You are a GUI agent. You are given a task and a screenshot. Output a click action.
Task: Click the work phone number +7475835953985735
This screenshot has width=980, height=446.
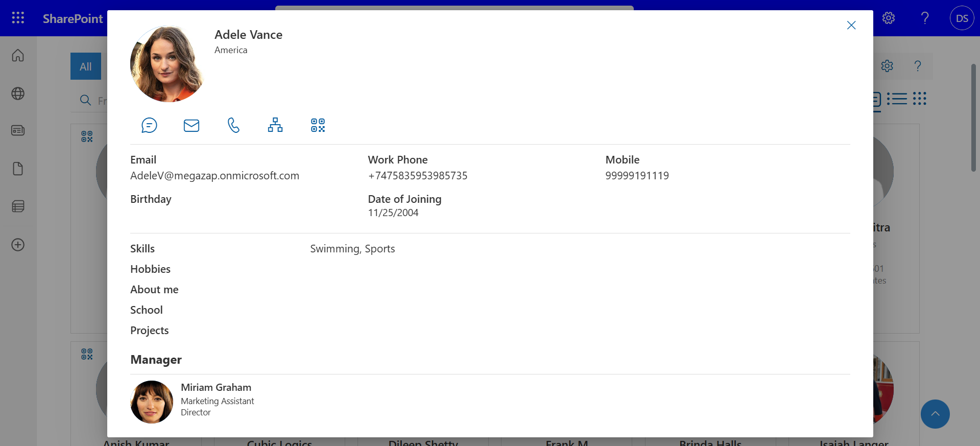click(418, 176)
